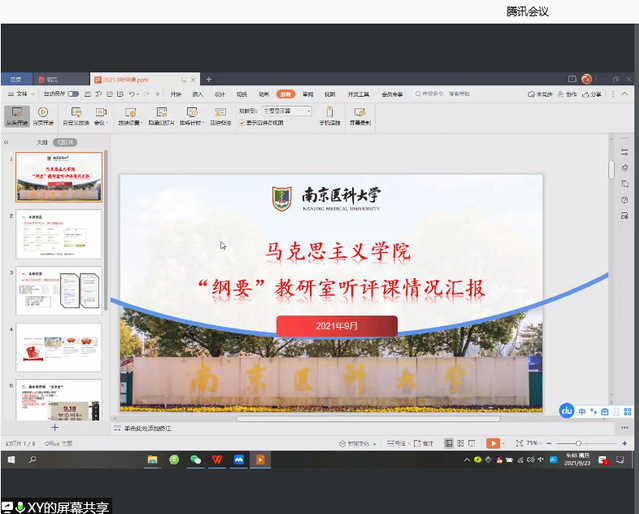The width and height of the screenshot is (639, 514).
Task: Switch to the Design (设计) ribbon tab
Action: (220, 94)
